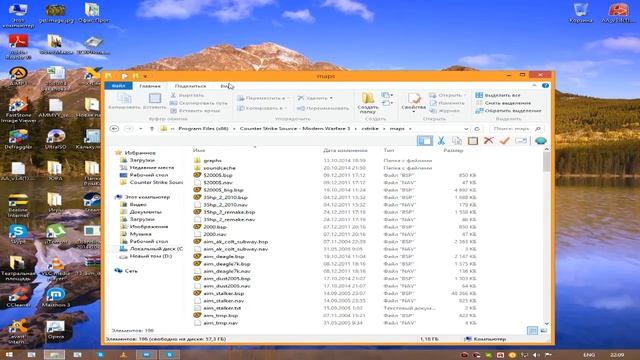Image resolution: width=640 pixels, height=360 pixels.
Task: Click Выделить все in ribbon
Action: (498, 95)
